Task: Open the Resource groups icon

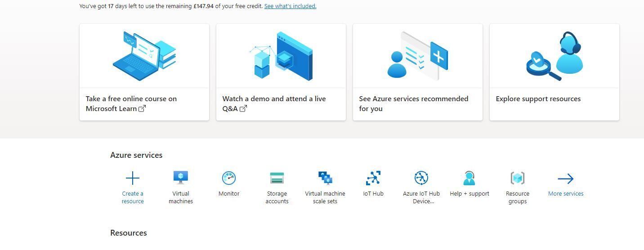Action: click(x=518, y=178)
